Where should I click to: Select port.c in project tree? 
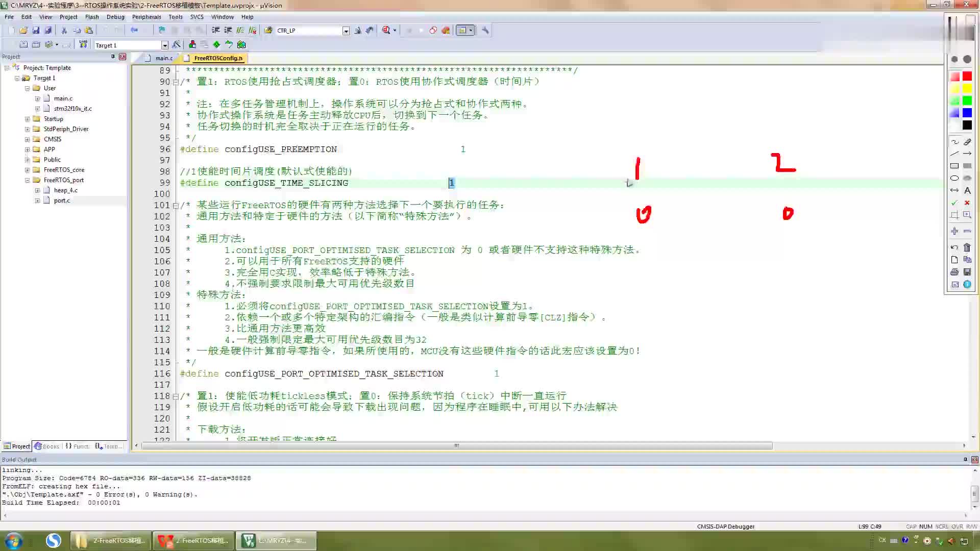pos(62,201)
